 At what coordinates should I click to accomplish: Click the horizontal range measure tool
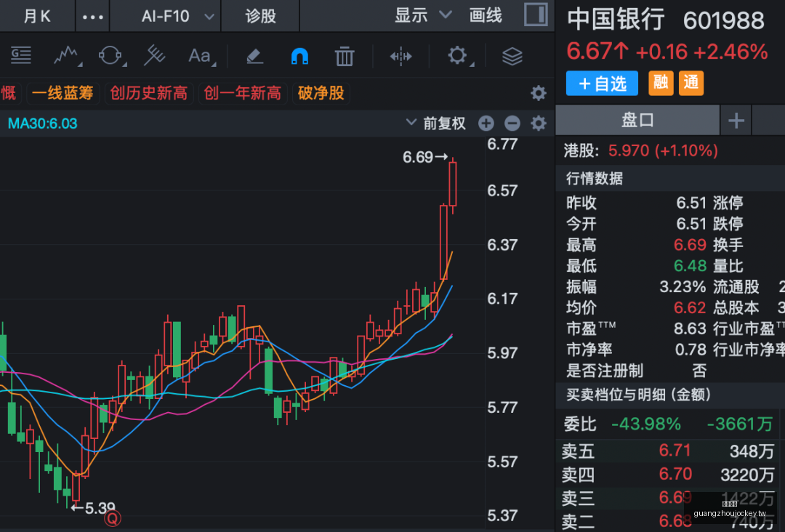pos(401,56)
